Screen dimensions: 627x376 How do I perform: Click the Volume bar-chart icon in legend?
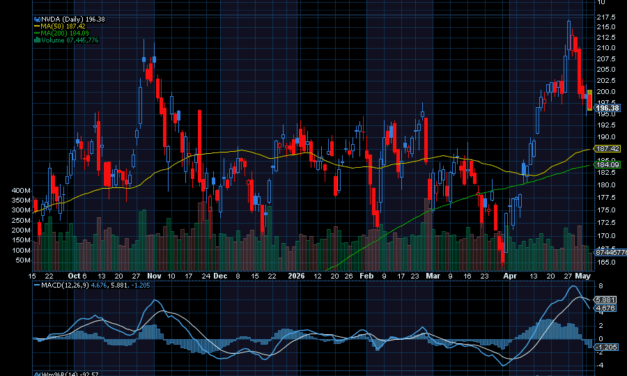(37, 40)
